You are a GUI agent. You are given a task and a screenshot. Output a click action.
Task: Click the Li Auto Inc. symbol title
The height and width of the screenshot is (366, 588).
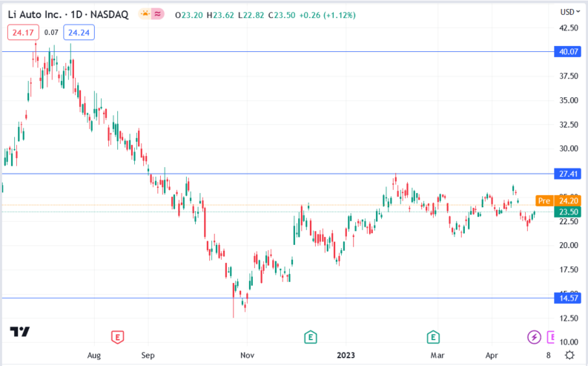coord(42,14)
